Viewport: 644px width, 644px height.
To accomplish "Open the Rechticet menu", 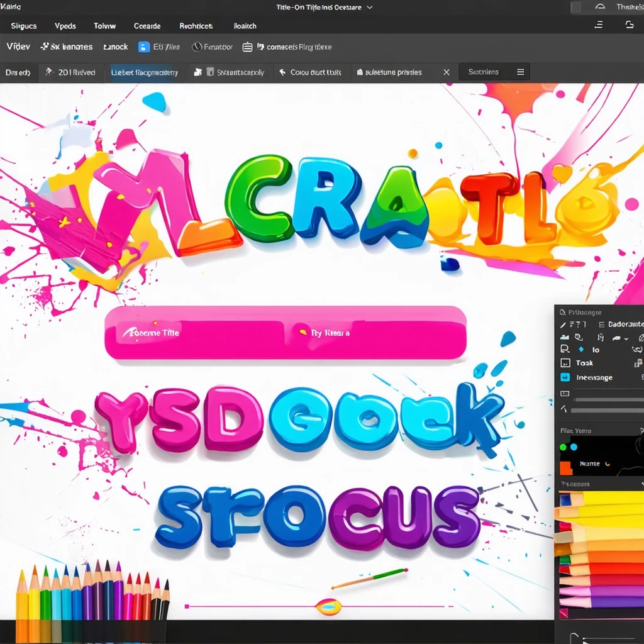I will coord(196,26).
